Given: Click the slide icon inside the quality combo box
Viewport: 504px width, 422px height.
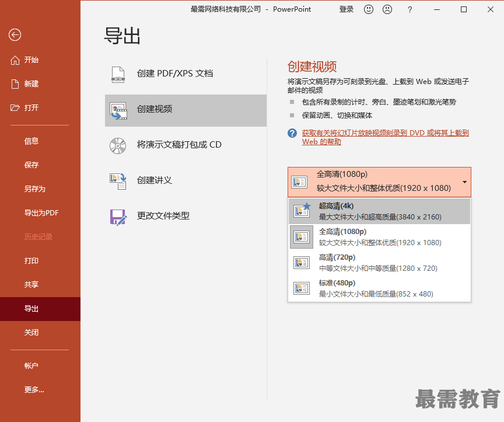Looking at the screenshot, I should 299,182.
